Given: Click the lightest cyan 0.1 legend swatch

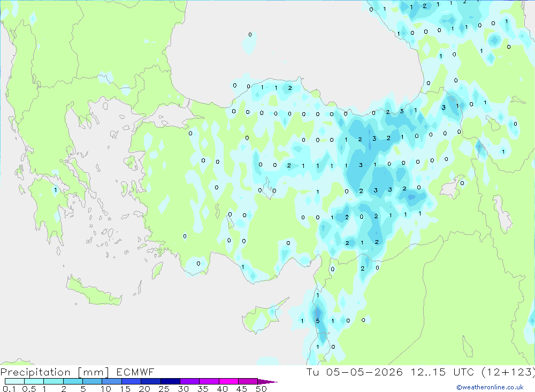Looking at the screenshot, I should point(14,381).
